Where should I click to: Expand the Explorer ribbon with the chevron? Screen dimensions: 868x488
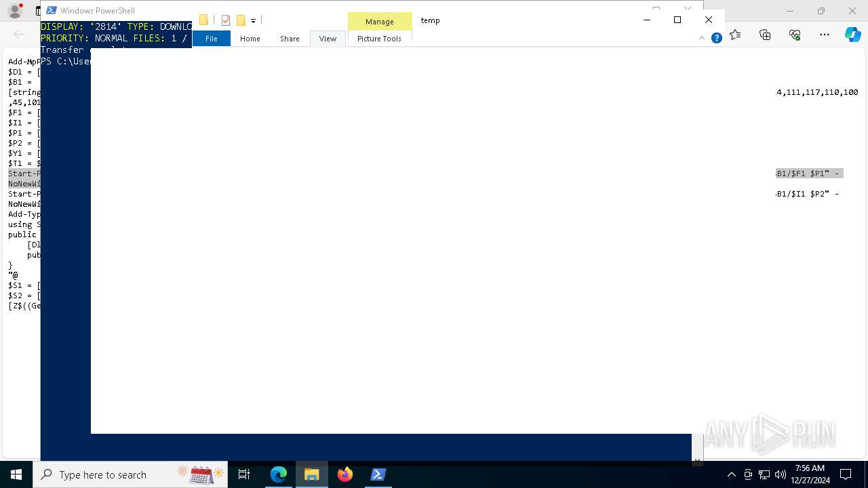tap(701, 38)
